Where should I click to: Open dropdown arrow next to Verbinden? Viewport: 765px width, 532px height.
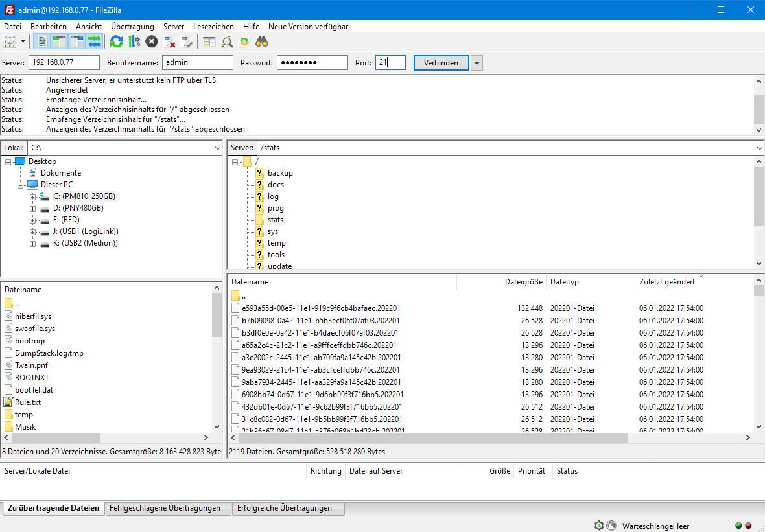[477, 63]
